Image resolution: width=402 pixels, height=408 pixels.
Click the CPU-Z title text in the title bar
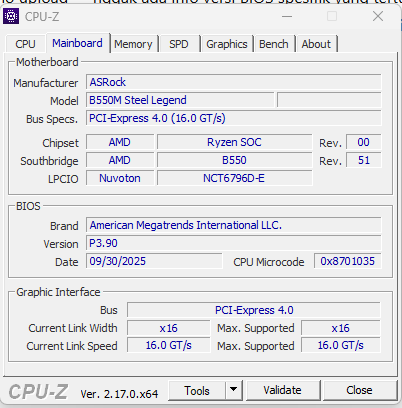pos(42,17)
